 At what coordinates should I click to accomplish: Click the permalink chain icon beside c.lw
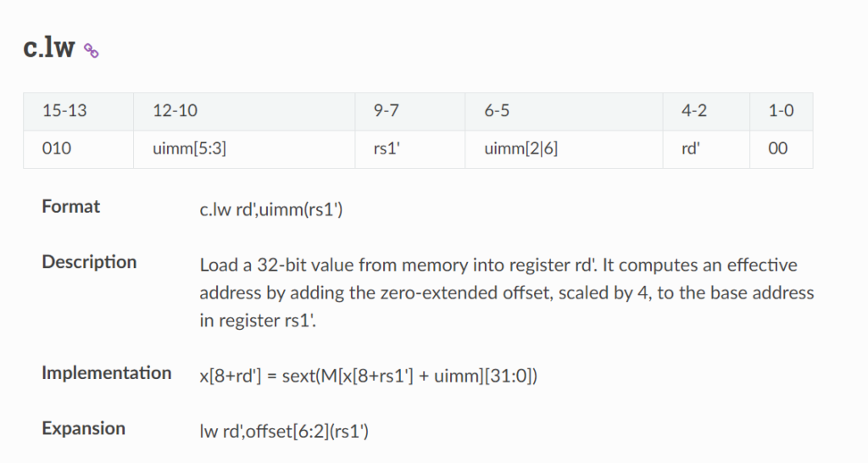coord(92,51)
